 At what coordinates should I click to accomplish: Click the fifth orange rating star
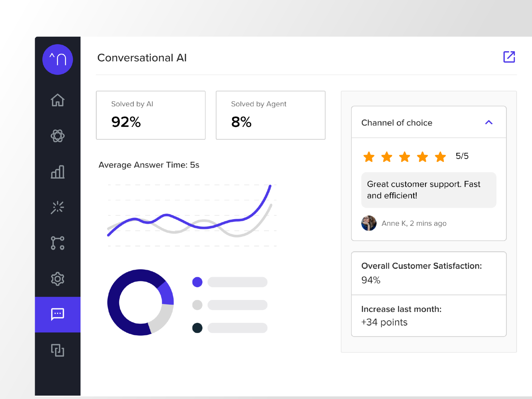click(440, 157)
